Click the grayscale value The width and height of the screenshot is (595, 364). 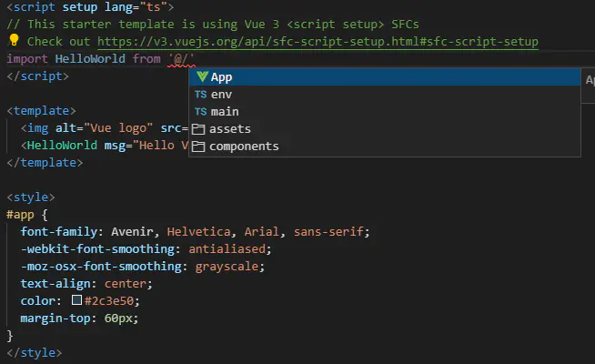pyautogui.click(x=227, y=267)
